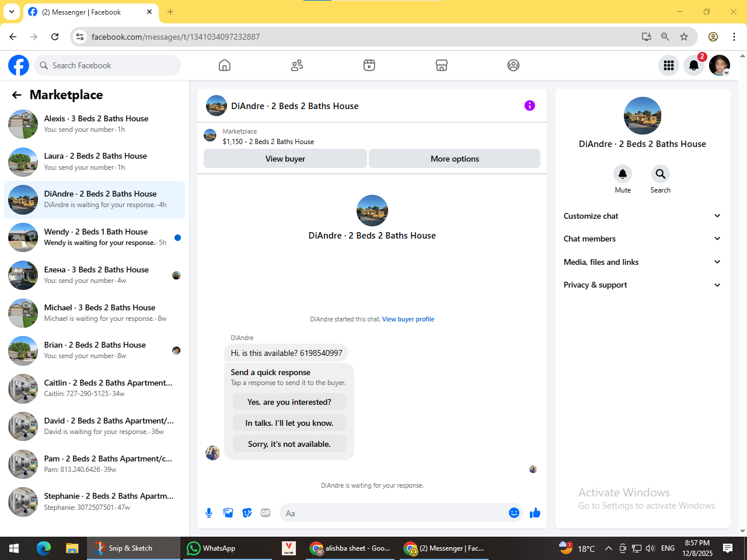Send a thumbs-up like
Viewport: 747px width, 560px height.
pos(535,513)
